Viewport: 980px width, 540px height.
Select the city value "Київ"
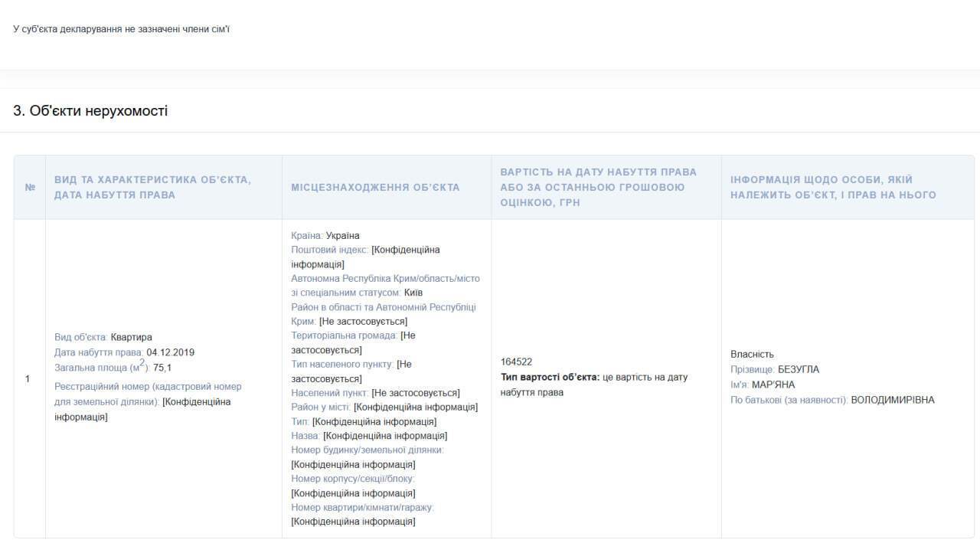click(x=413, y=293)
